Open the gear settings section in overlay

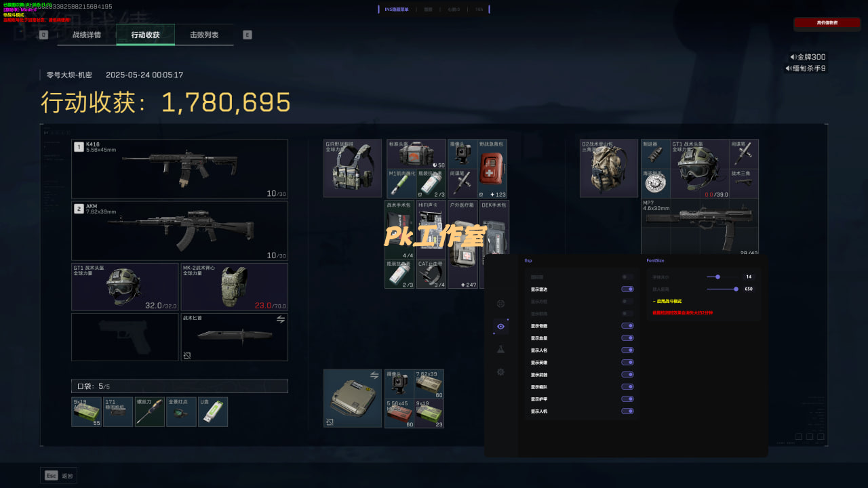pyautogui.click(x=500, y=371)
